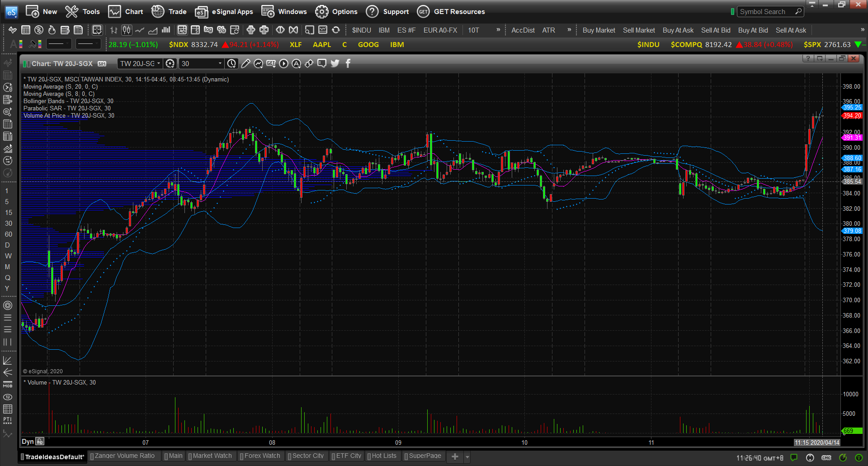
Task: Open the text color picker
Action: pos(16,44)
